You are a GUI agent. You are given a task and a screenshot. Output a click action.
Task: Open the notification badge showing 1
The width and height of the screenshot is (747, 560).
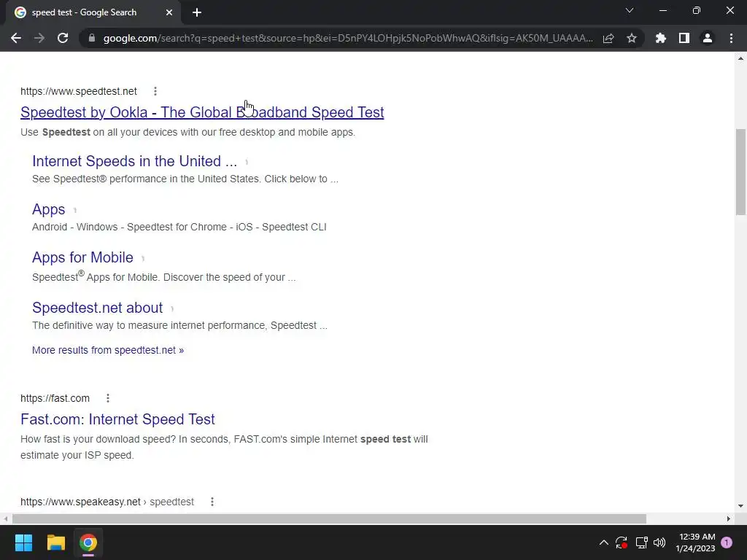(x=727, y=542)
